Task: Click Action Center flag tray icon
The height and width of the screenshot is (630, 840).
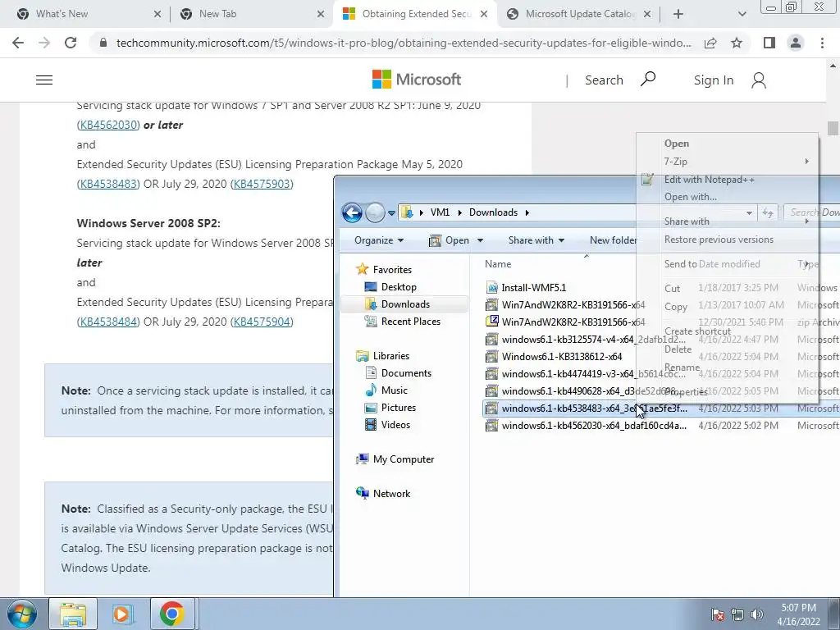Action: click(x=718, y=614)
